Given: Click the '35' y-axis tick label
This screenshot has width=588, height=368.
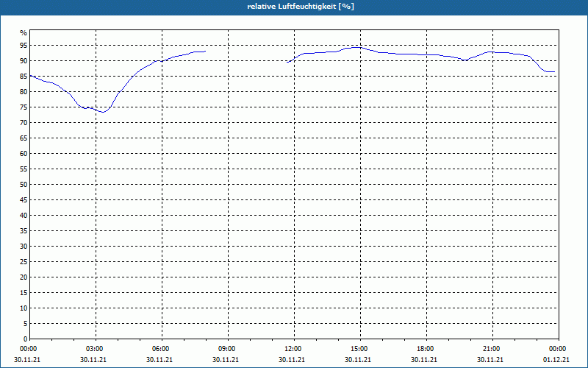Looking at the screenshot, I should 24,231.
